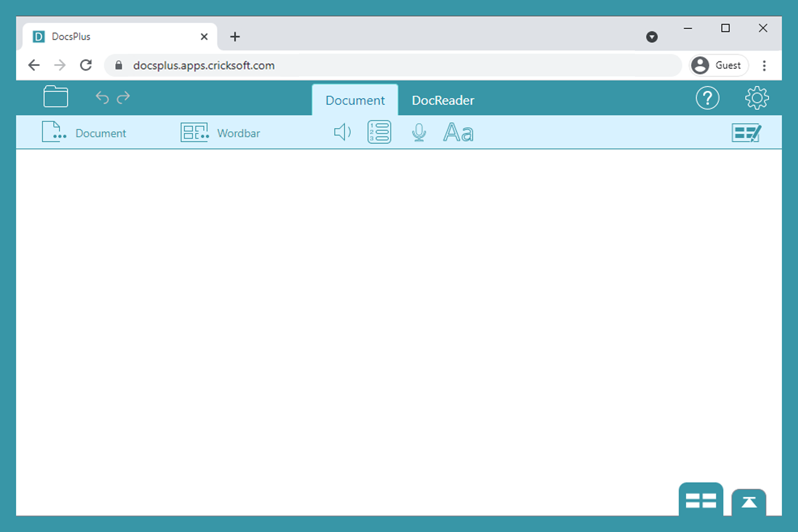The image size is (798, 532).
Task: Click the speaker read-aloud icon
Action: [342, 133]
